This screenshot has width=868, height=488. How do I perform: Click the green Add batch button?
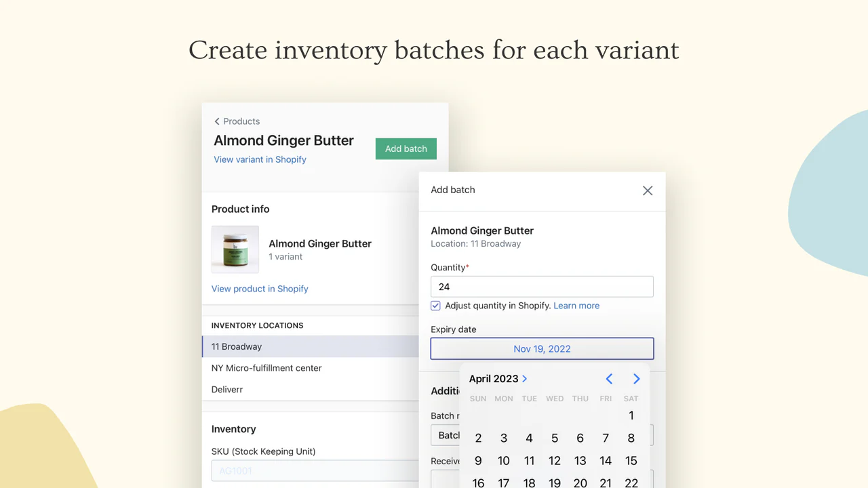(406, 148)
